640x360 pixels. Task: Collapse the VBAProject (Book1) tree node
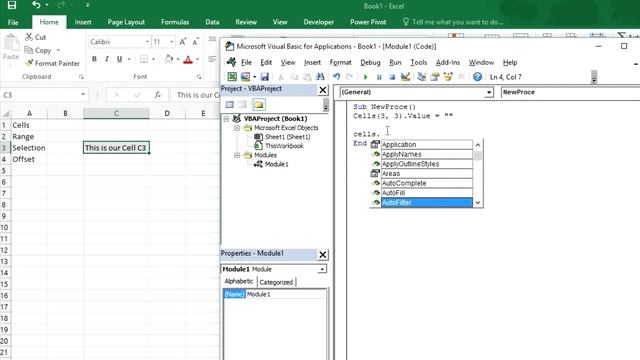[226, 118]
